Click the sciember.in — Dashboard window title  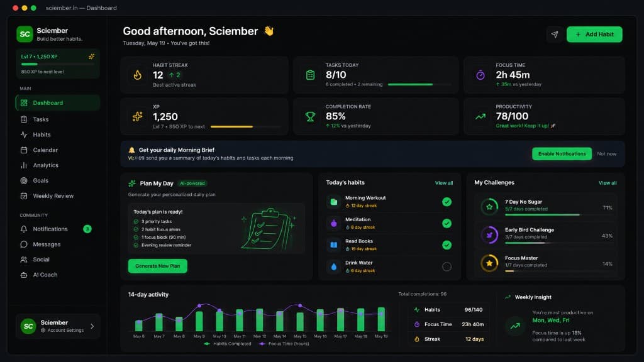81,8
